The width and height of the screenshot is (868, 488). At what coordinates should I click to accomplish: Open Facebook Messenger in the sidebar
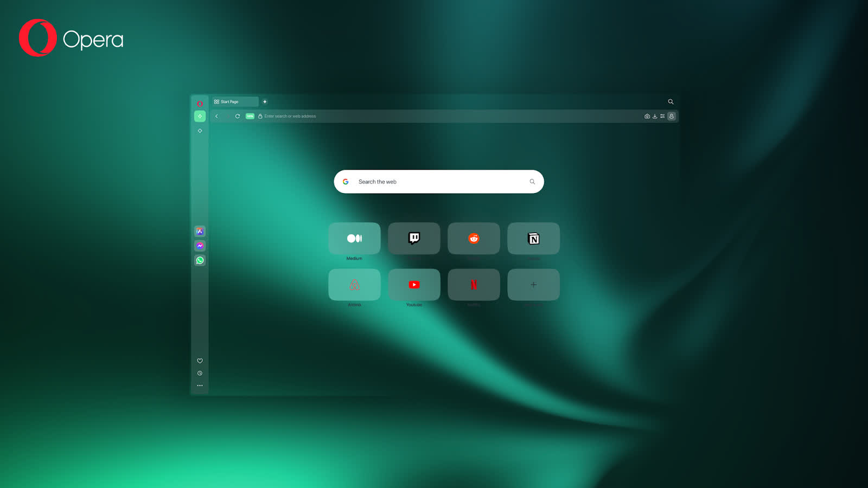click(200, 246)
